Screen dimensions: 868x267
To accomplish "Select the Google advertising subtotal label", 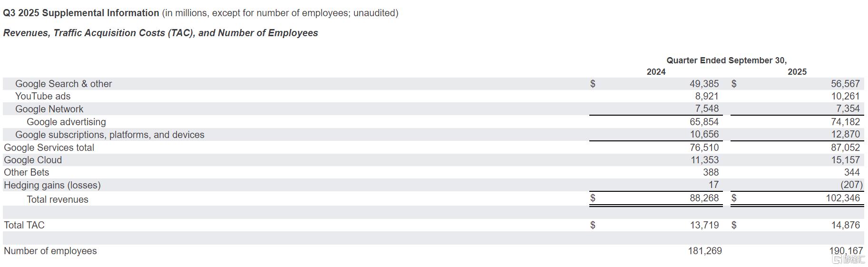I will tap(66, 122).
